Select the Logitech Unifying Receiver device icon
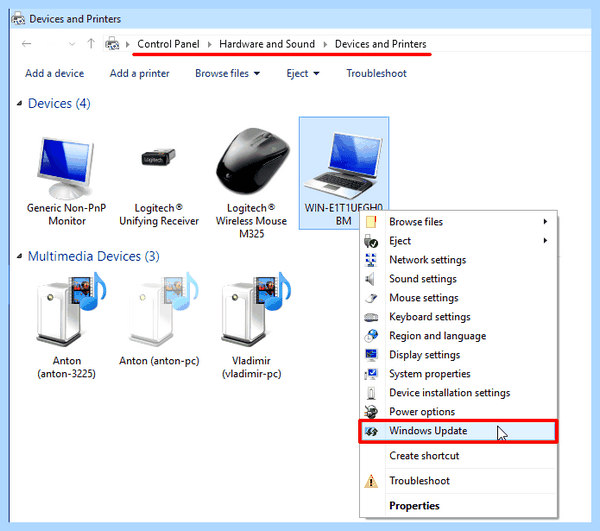 (x=158, y=157)
